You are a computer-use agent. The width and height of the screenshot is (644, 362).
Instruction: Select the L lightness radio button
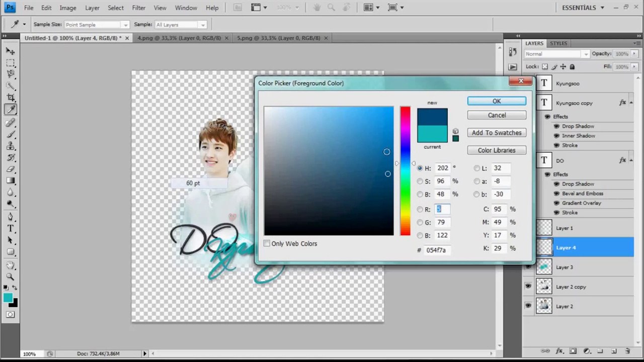(477, 168)
